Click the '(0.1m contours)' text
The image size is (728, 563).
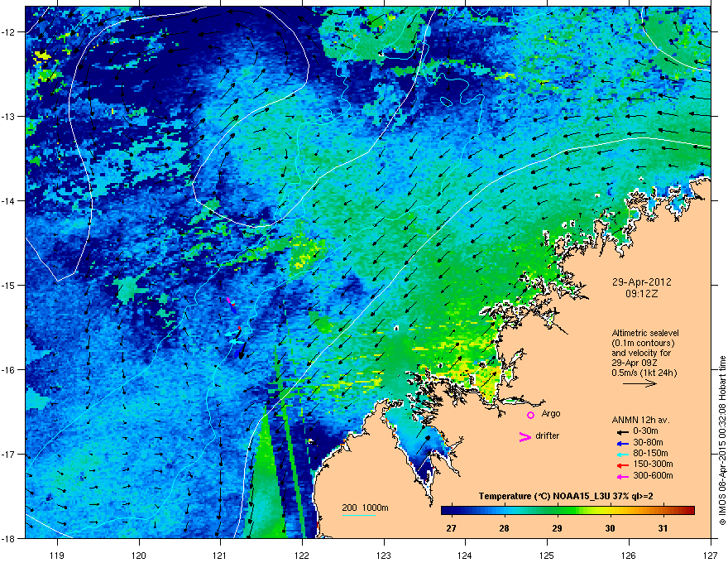tap(643, 343)
